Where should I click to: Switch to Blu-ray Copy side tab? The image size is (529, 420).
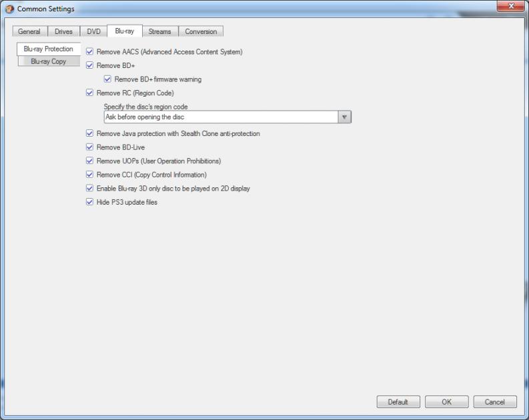coord(49,61)
